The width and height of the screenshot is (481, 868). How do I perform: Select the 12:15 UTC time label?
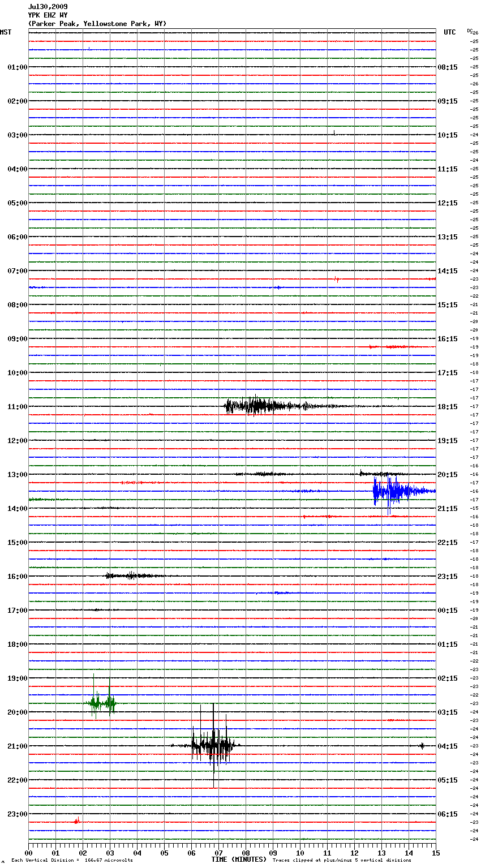pos(448,203)
